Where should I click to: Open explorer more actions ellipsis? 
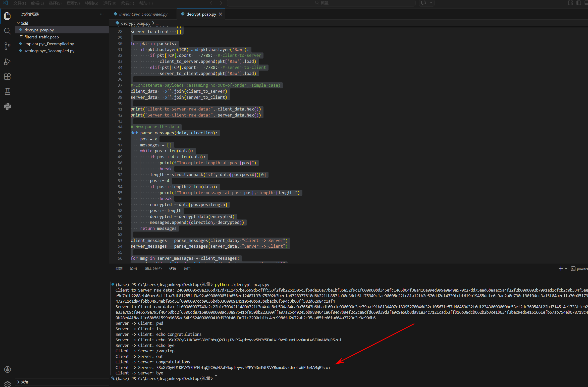coord(102,14)
